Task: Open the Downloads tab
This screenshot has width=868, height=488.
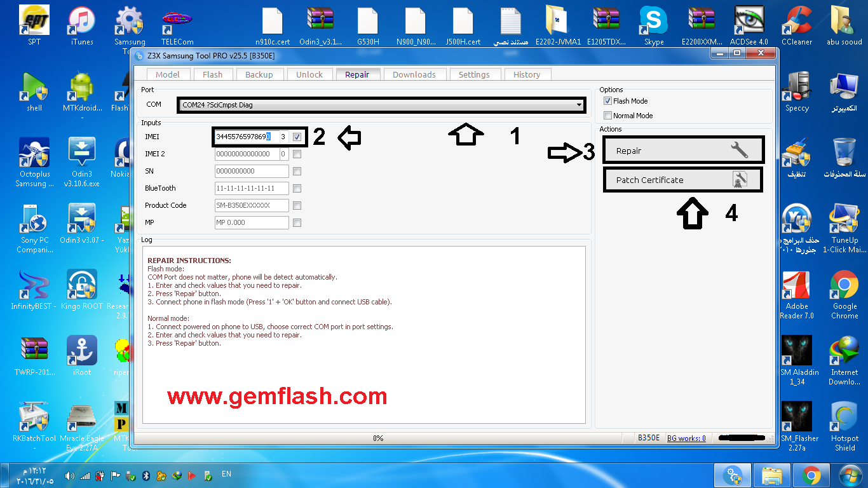Action: click(x=414, y=74)
